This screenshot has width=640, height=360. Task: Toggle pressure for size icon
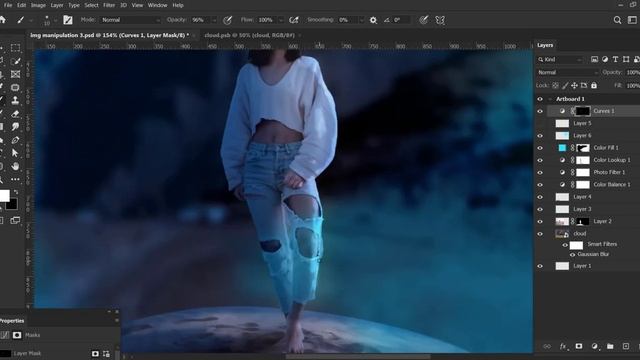coord(424,20)
